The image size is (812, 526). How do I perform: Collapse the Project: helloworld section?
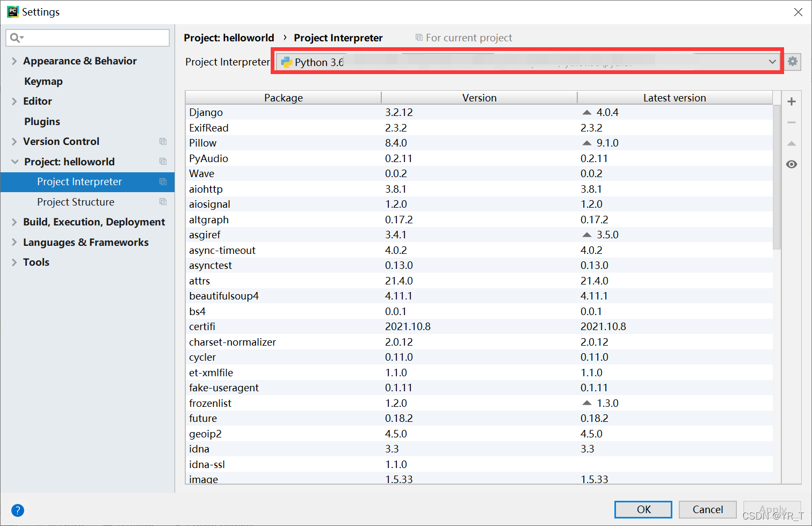coord(15,162)
